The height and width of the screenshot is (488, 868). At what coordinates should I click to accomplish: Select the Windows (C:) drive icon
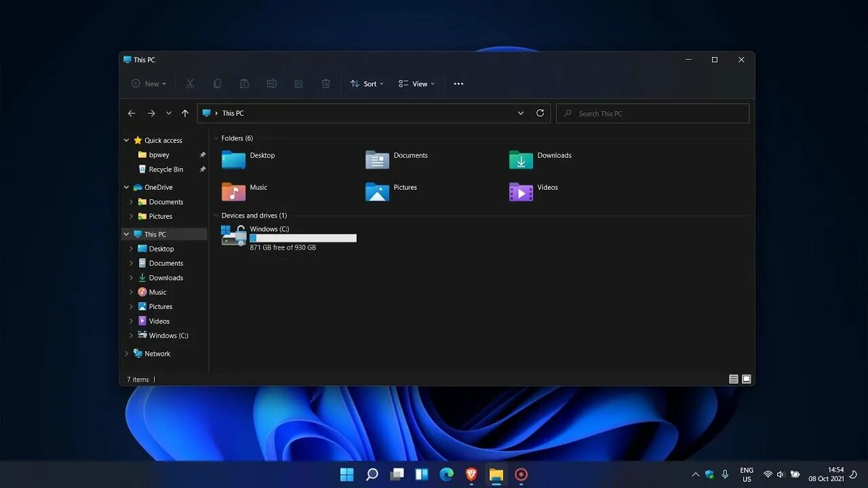coord(233,235)
